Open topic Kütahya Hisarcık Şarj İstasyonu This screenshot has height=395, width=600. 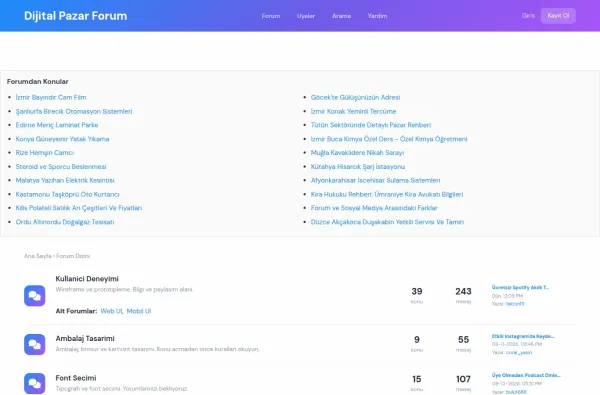point(358,166)
